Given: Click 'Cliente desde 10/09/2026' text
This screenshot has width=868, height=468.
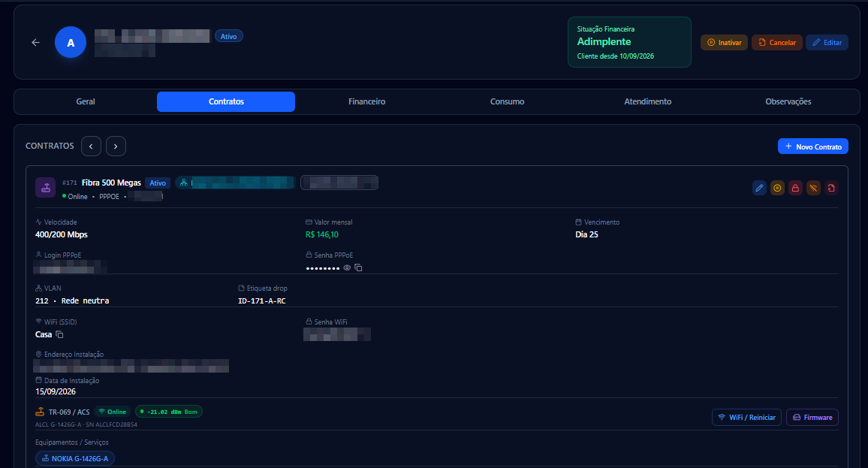Looking at the screenshot, I should 616,56.
